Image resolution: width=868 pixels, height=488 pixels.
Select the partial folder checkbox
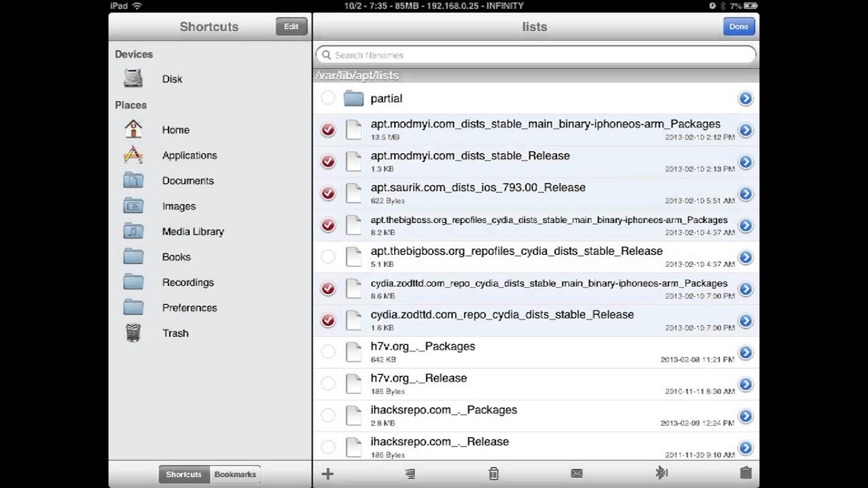coord(328,98)
